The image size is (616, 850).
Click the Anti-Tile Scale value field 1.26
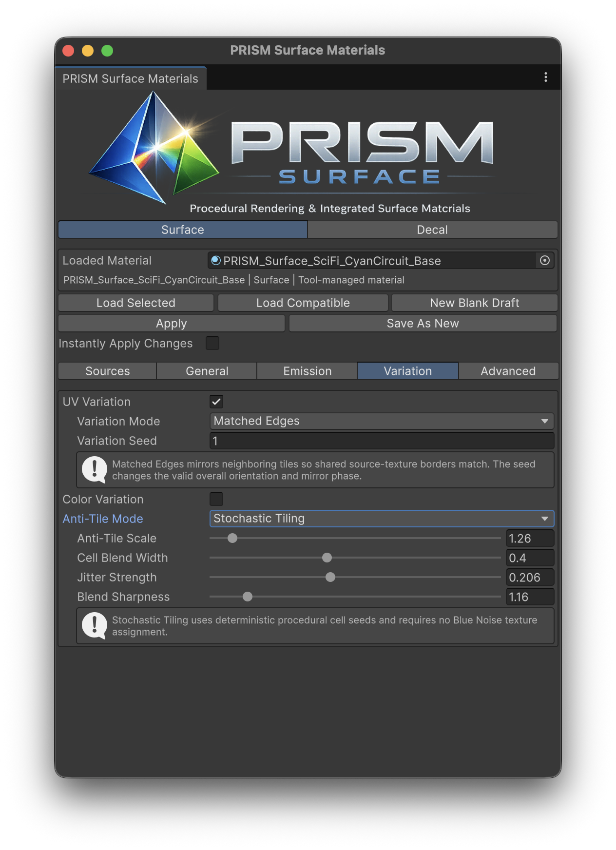tap(530, 538)
